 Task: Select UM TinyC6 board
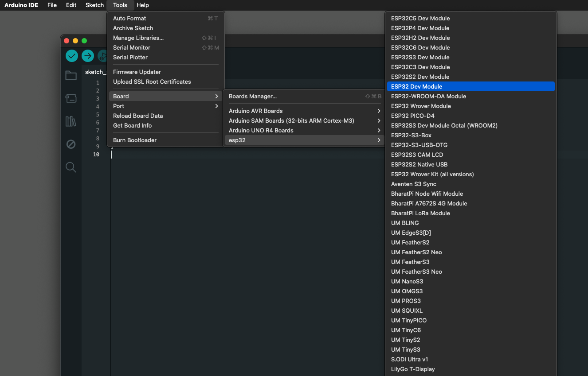471,330
